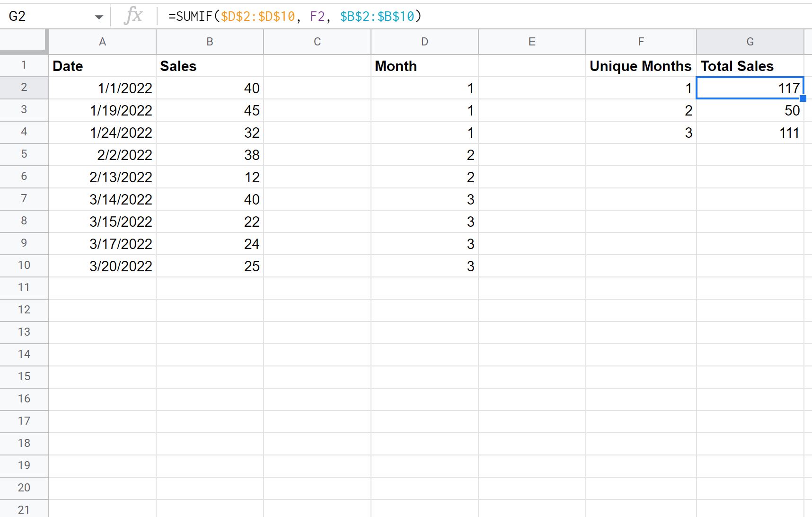Click the Unique Months header cell
The width and height of the screenshot is (812, 517).
[641, 66]
